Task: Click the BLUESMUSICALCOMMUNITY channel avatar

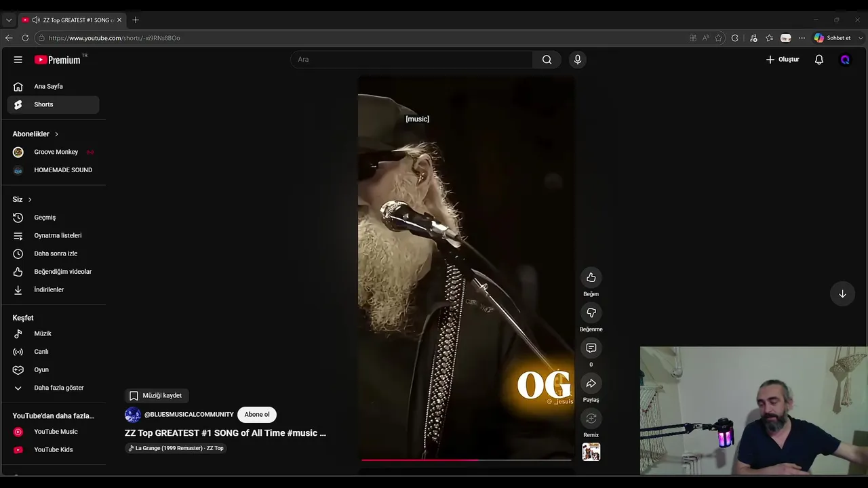Action: [133, 415]
